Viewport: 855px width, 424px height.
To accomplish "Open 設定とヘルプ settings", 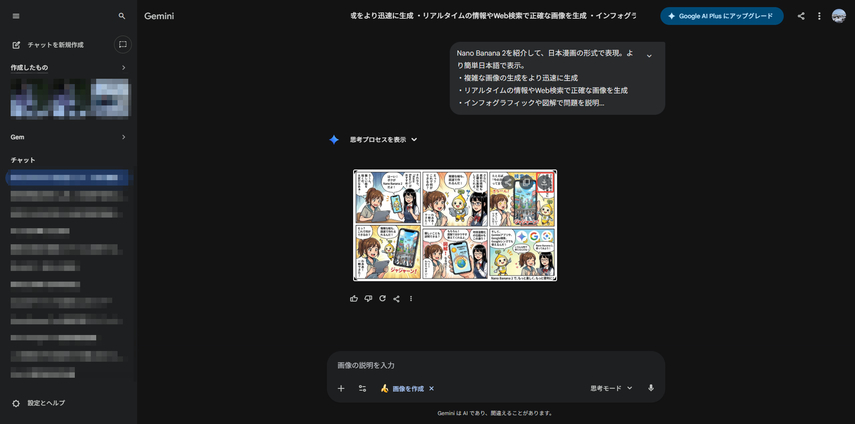I will (x=38, y=403).
